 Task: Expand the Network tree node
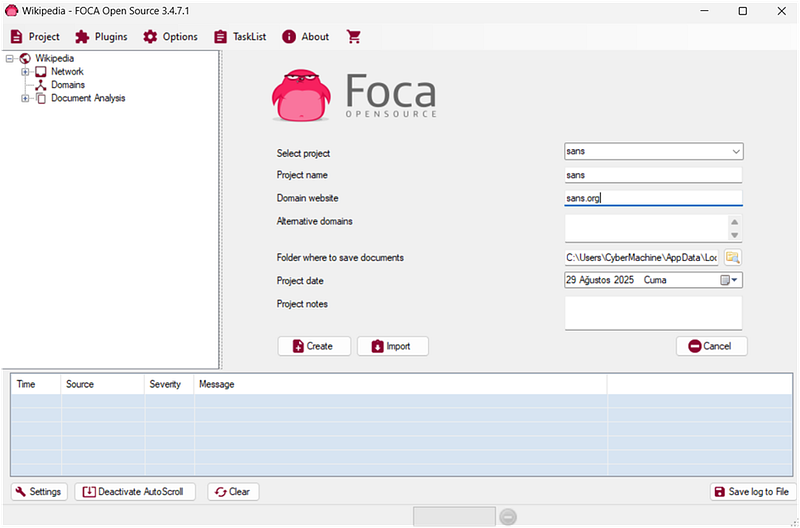25,72
